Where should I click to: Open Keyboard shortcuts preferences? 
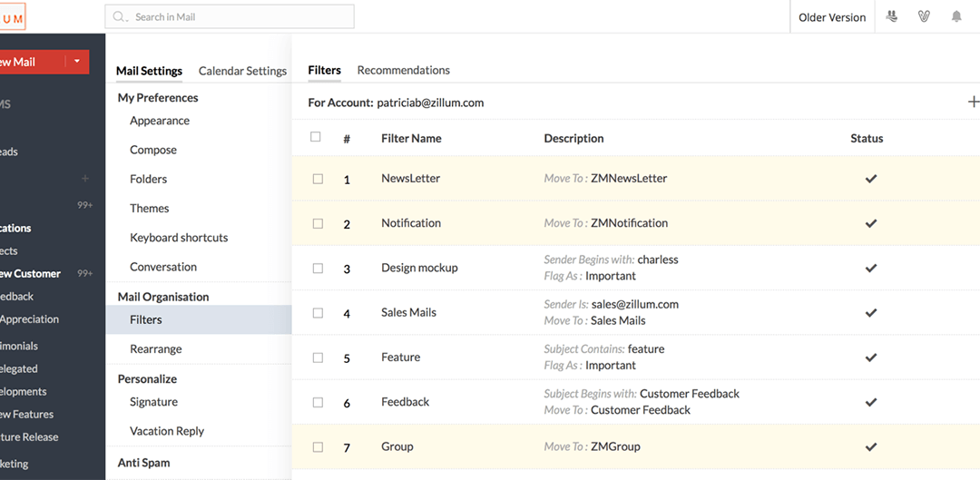pos(179,238)
